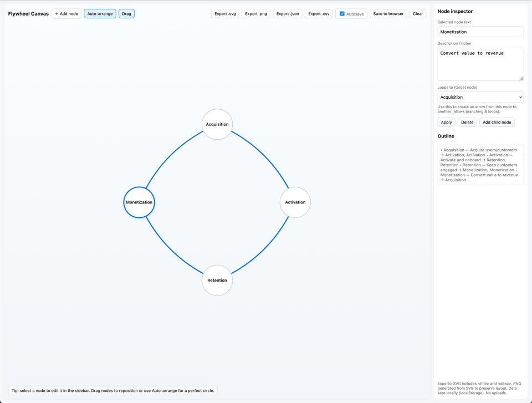Select the Activation node on the canvas
Image resolution: width=532 pixels, height=403 pixels.
click(x=295, y=202)
